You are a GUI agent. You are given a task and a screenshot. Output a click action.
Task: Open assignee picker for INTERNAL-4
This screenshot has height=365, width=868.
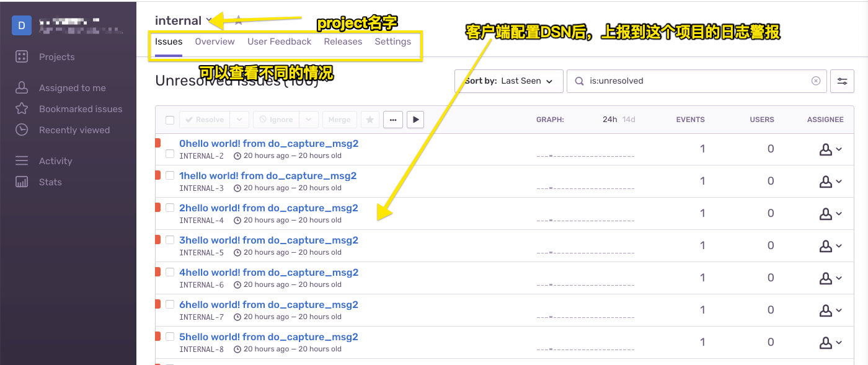pos(831,214)
